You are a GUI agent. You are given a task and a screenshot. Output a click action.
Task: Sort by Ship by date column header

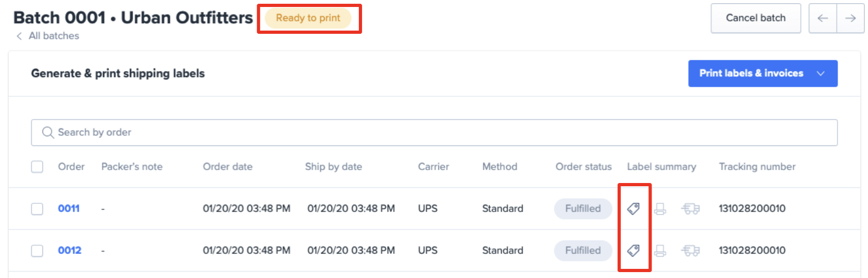click(x=334, y=166)
